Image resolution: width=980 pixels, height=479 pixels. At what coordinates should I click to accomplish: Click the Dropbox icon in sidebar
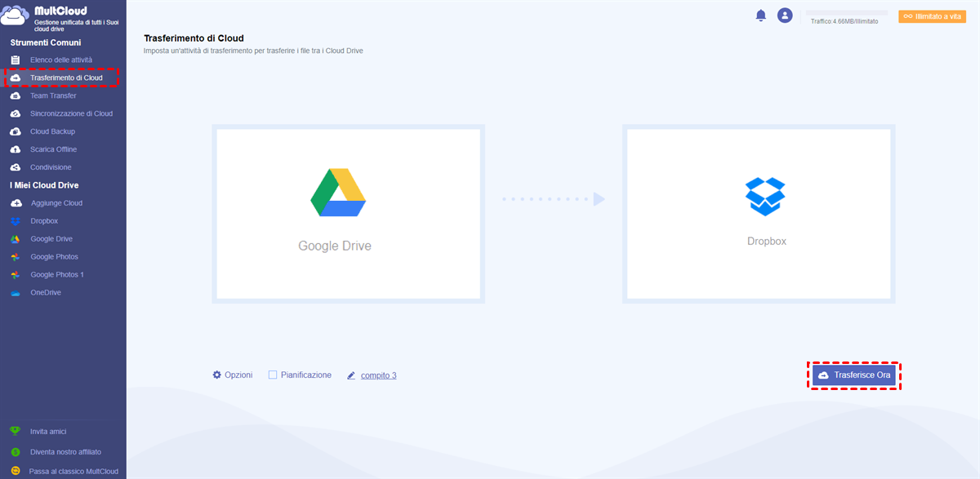pos(15,221)
